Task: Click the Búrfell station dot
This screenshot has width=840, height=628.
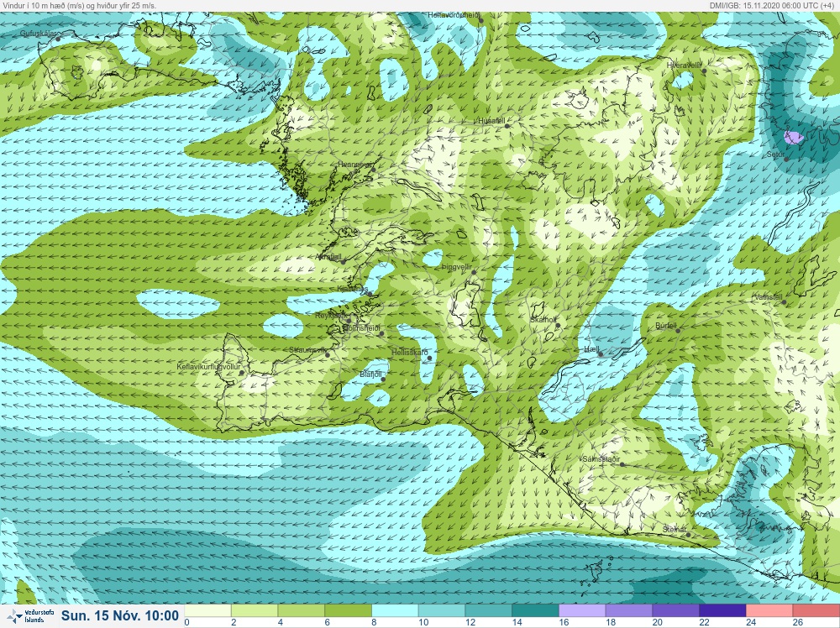Action: click(678, 331)
